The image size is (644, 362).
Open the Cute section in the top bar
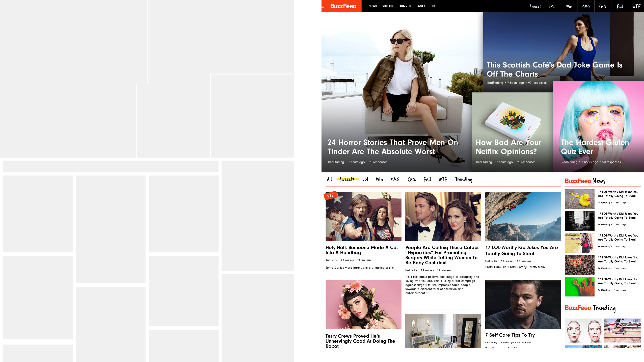point(603,6)
